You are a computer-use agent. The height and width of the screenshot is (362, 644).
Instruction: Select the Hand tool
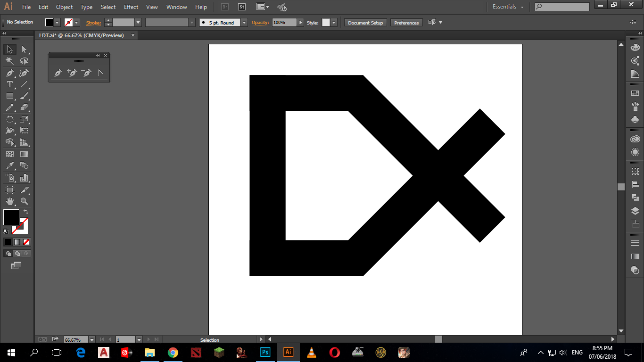[x=10, y=201]
